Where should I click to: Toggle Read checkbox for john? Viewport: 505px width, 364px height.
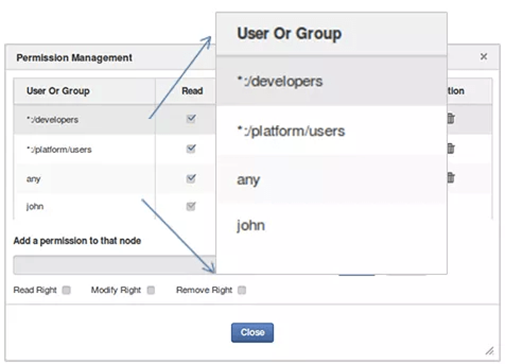[x=191, y=206]
